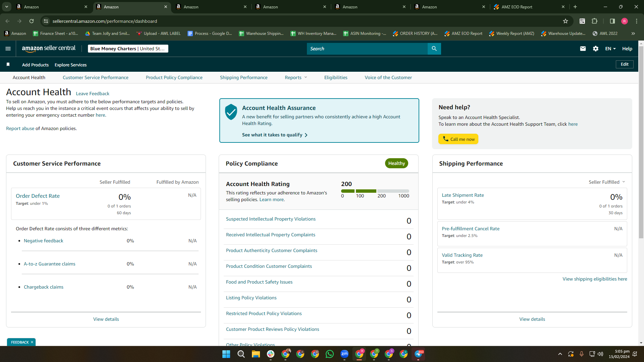The width and height of the screenshot is (644, 362).
Task: Click into the Seller Central search field
Action: (367, 49)
